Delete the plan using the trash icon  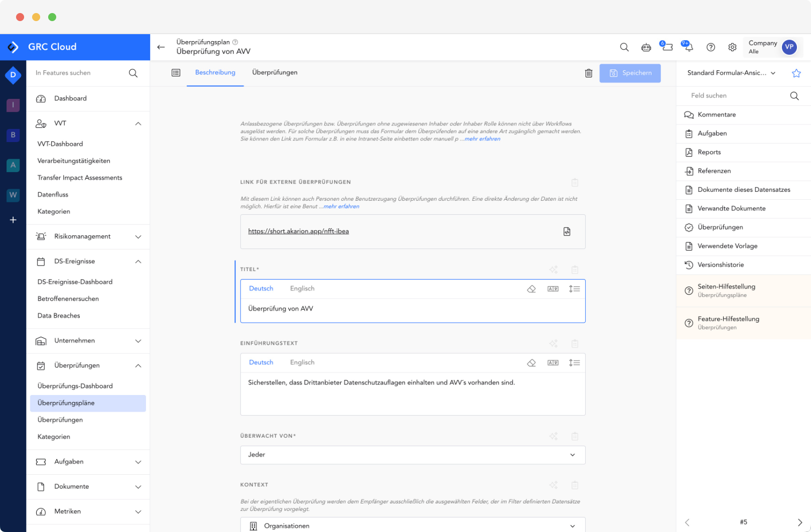pos(589,73)
